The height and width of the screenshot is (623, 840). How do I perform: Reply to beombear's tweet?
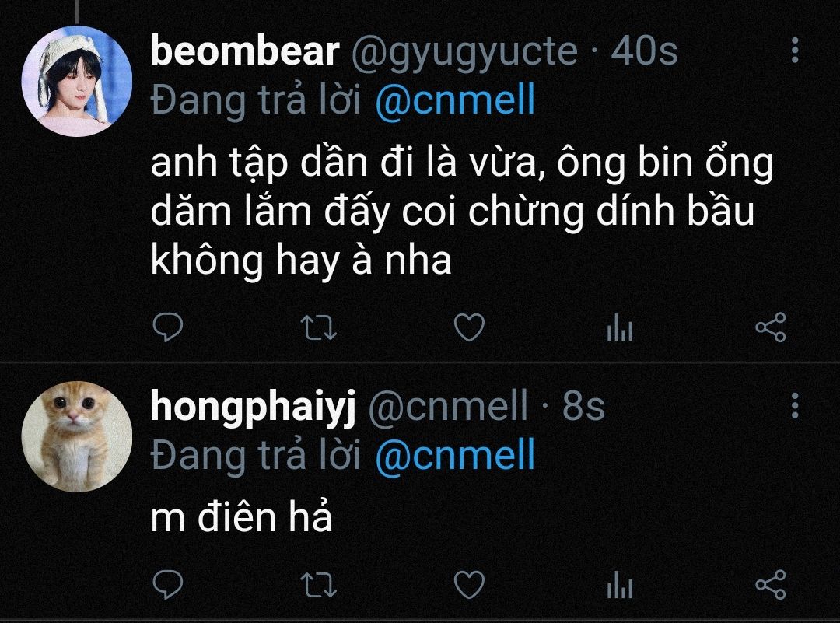[168, 327]
